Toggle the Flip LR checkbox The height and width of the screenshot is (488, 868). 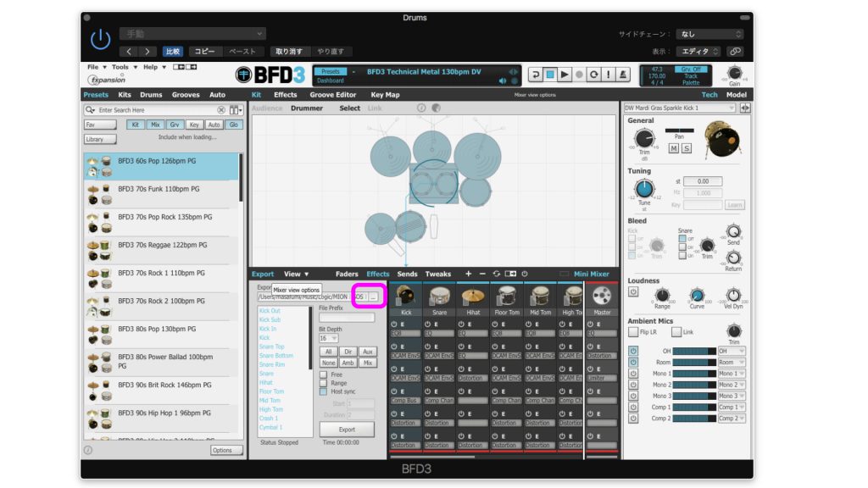coord(633,332)
